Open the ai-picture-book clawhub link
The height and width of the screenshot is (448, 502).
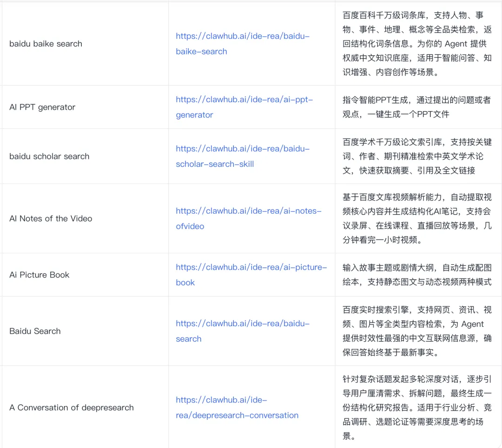(x=251, y=275)
